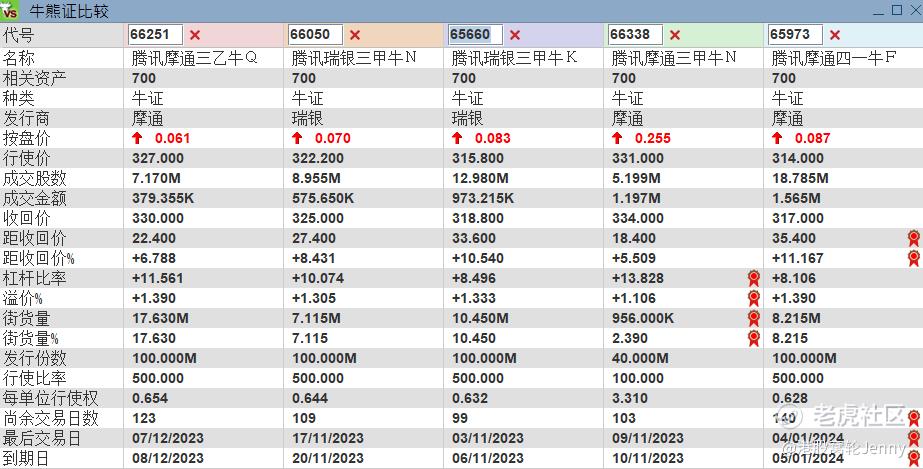Click strike price value 331.000
This screenshot has height=469, width=923.
638,158
